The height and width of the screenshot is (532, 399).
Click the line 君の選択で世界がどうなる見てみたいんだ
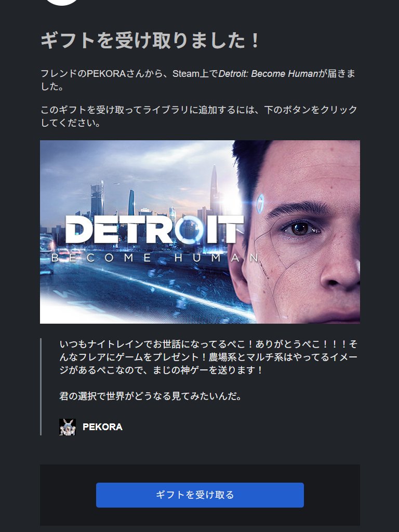click(150, 396)
